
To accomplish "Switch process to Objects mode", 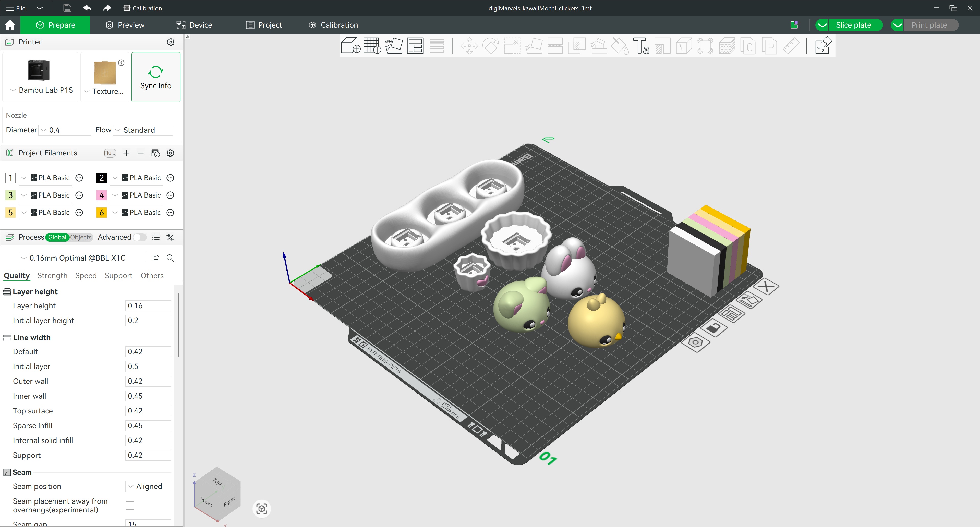I will coord(81,237).
